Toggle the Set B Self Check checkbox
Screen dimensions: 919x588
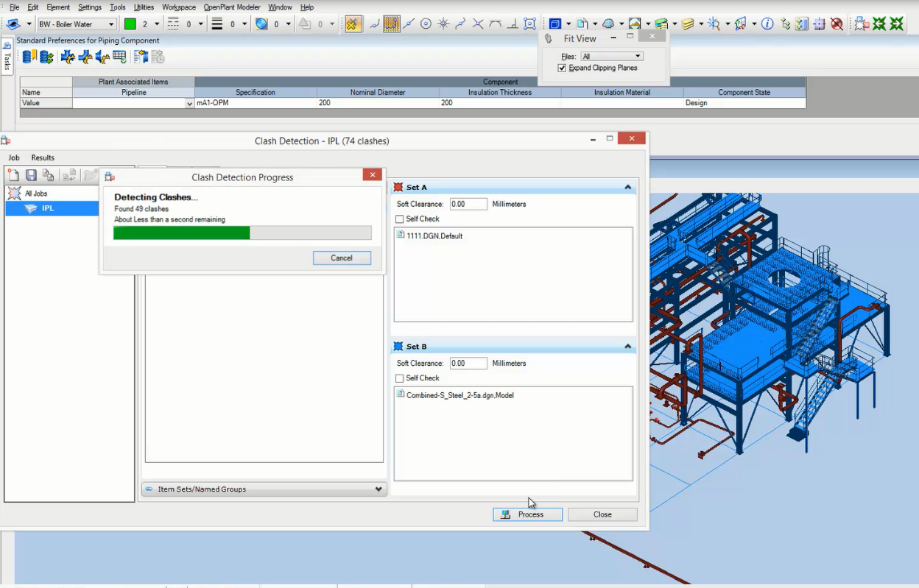pos(400,378)
